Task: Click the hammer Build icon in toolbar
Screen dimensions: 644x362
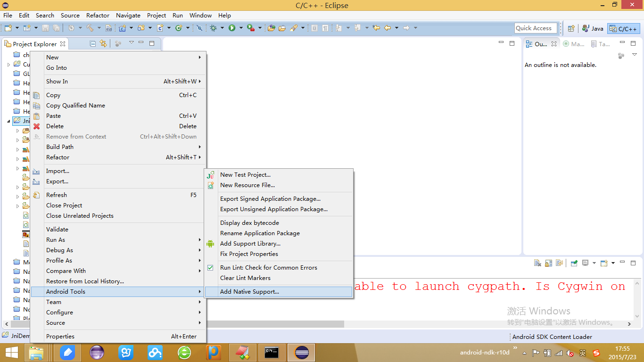Action: tap(90, 28)
